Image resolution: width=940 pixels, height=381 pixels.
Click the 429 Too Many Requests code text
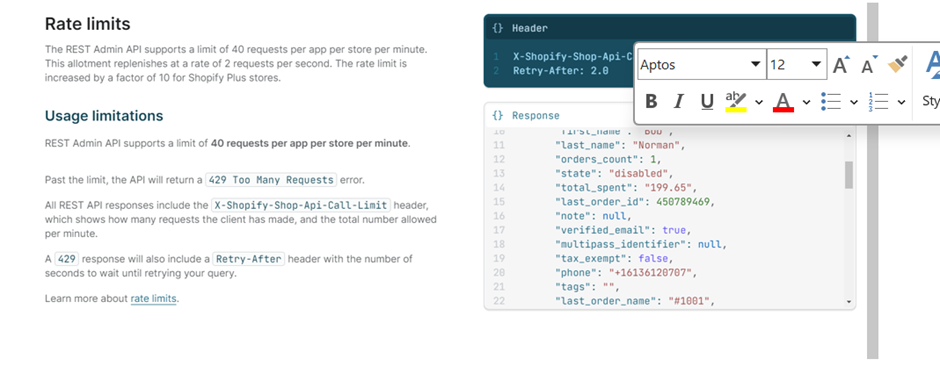point(271,180)
